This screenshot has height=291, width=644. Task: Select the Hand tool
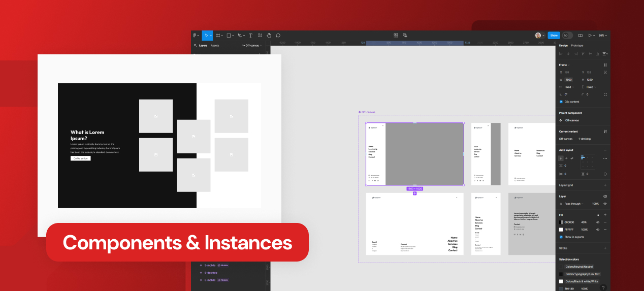pyautogui.click(x=269, y=36)
